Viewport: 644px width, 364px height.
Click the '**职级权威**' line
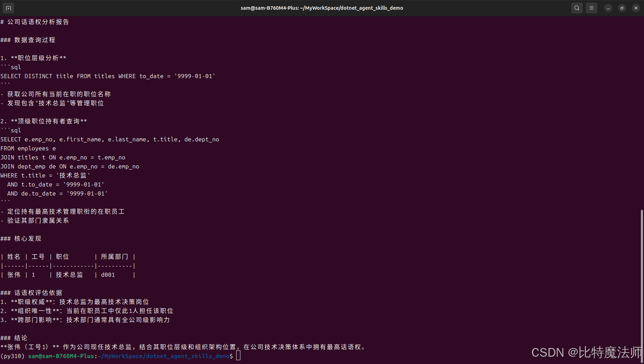coord(75,302)
